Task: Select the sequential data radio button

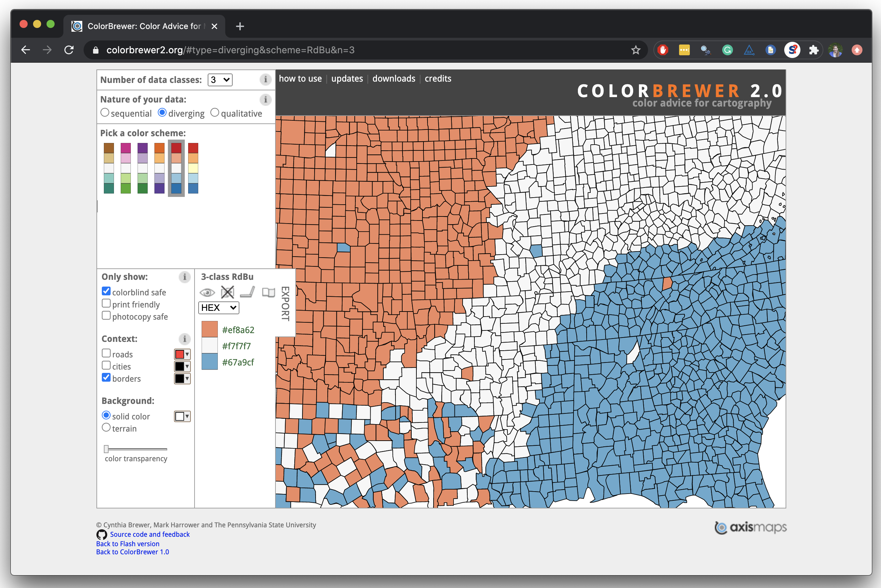Action: (105, 113)
